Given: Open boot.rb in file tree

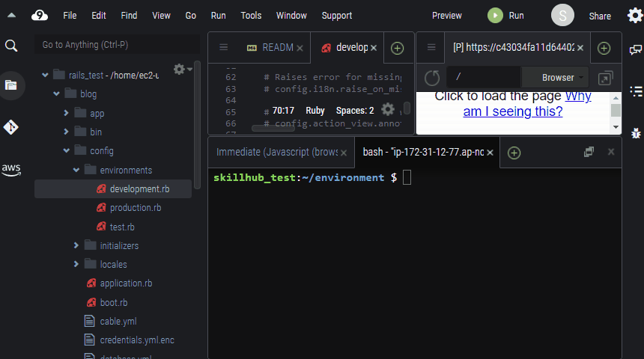Looking at the screenshot, I should click(114, 302).
